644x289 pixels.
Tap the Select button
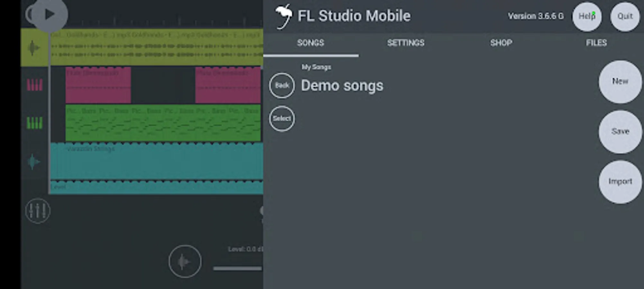282,118
